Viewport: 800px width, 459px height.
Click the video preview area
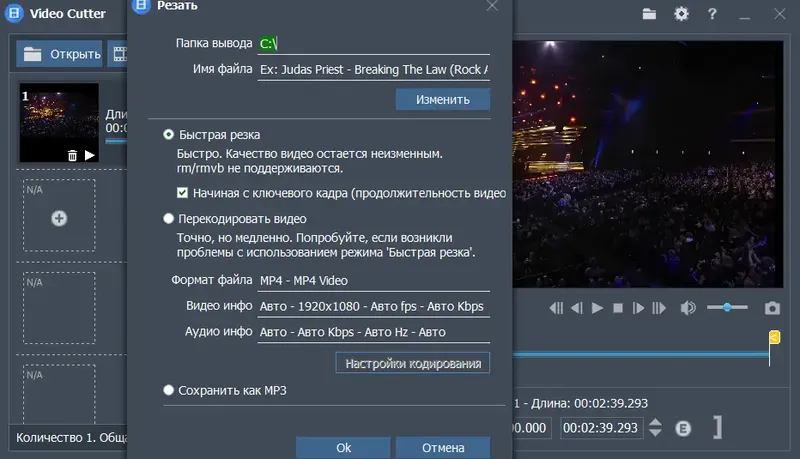click(x=647, y=164)
